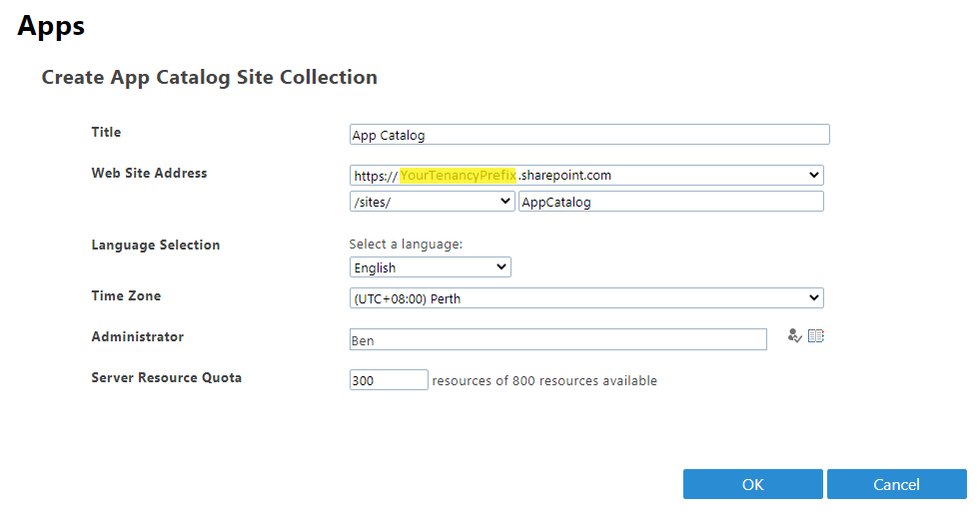The width and height of the screenshot is (980, 512).
Task: Click the Apps page heading
Action: (x=51, y=26)
